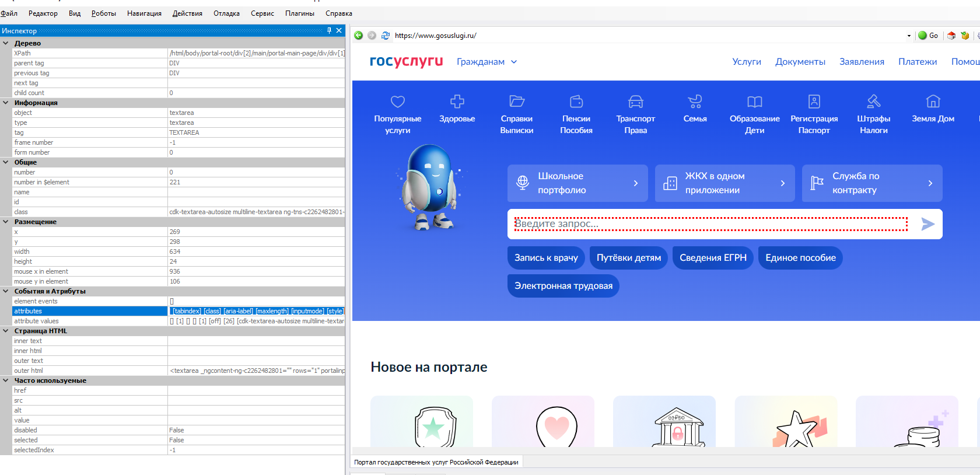Click the Введите запрос search field

click(710, 224)
